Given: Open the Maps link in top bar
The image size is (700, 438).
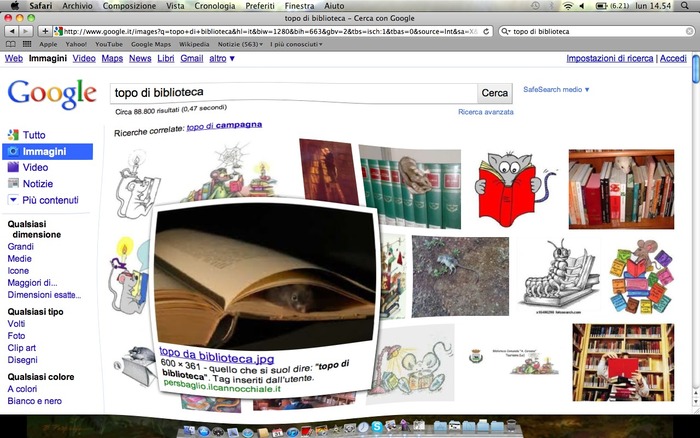Looking at the screenshot, I should [112, 58].
